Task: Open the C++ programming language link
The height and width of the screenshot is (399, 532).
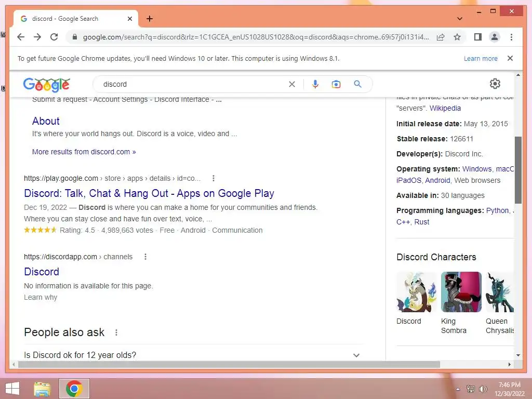Action: click(403, 222)
